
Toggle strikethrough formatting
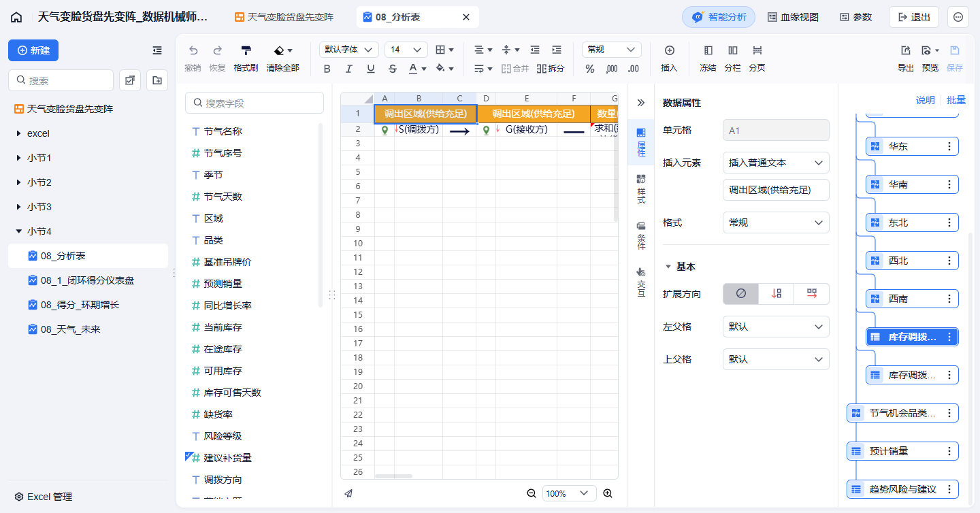393,69
